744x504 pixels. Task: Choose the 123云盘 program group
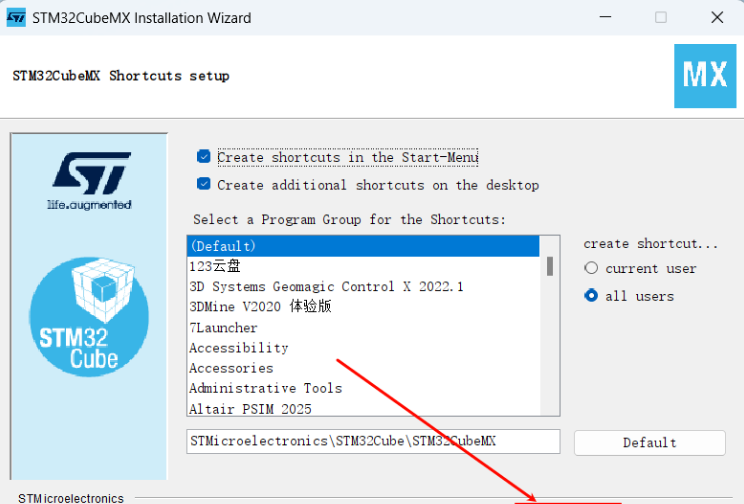363,266
